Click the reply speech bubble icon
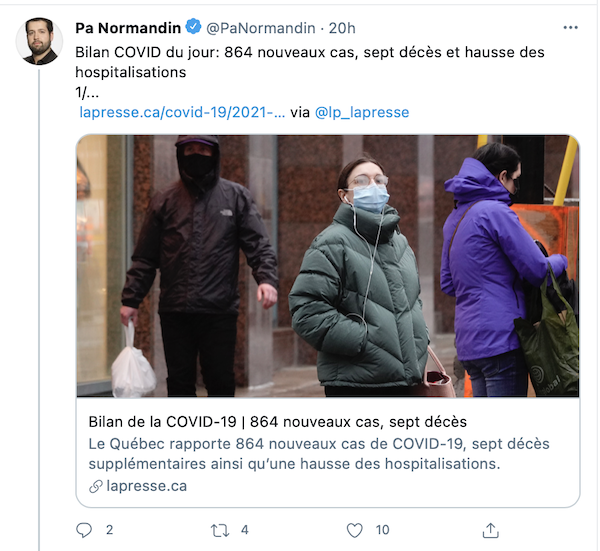 pyautogui.click(x=84, y=530)
